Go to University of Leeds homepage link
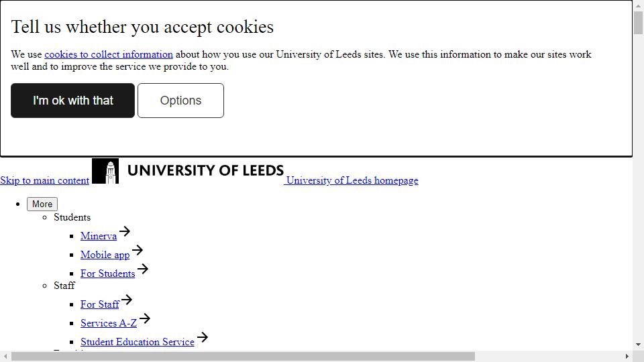Viewport: 644px width, 362px height. coord(352,180)
